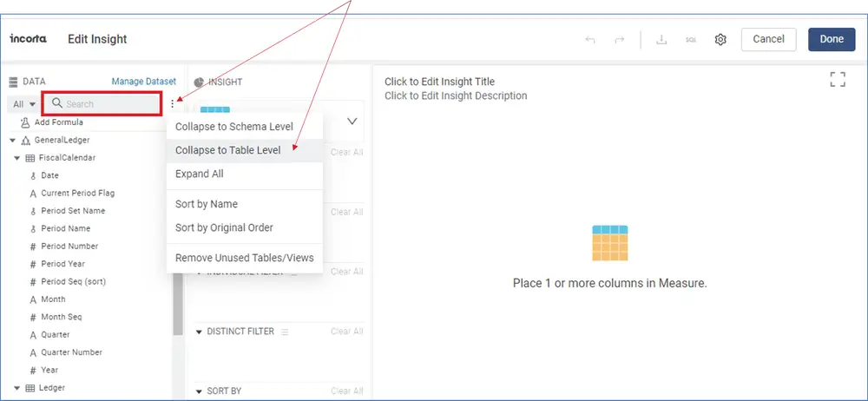Click the number icon beside Period Number
Viewport: 868px width, 401px height.
tap(33, 247)
